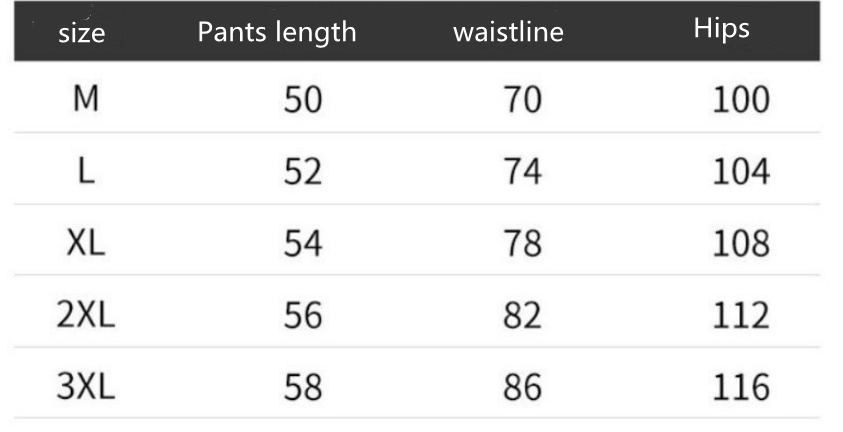Select the "Hips" column header
This screenshot has height=432, width=843.
[721, 28]
